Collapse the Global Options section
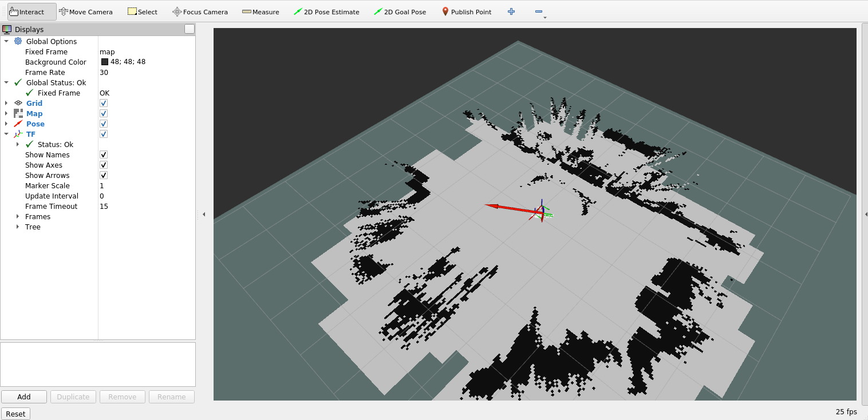868x420 pixels. 6,41
